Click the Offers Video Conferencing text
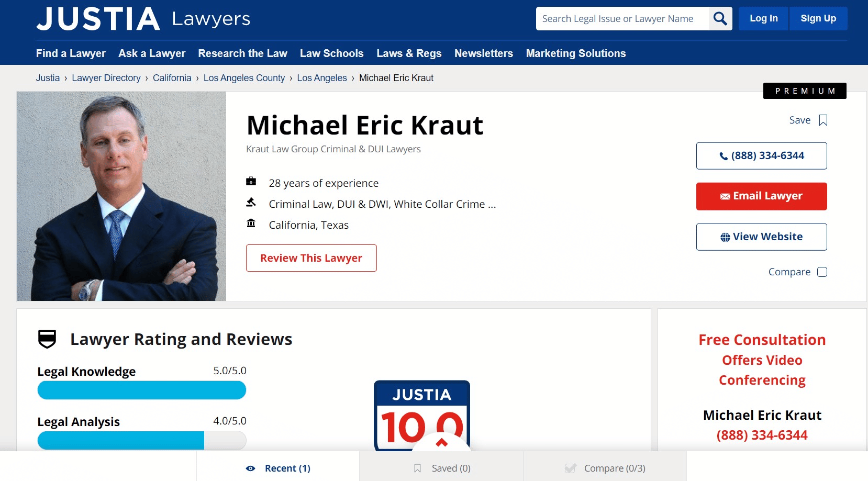The image size is (868, 481). coord(762,370)
